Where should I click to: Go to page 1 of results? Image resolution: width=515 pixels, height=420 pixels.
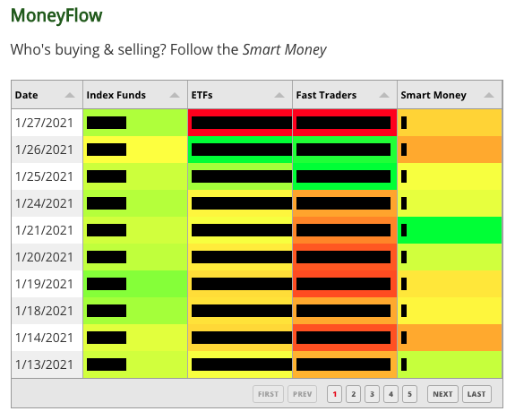pyautogui.click(x=334, y=394)
